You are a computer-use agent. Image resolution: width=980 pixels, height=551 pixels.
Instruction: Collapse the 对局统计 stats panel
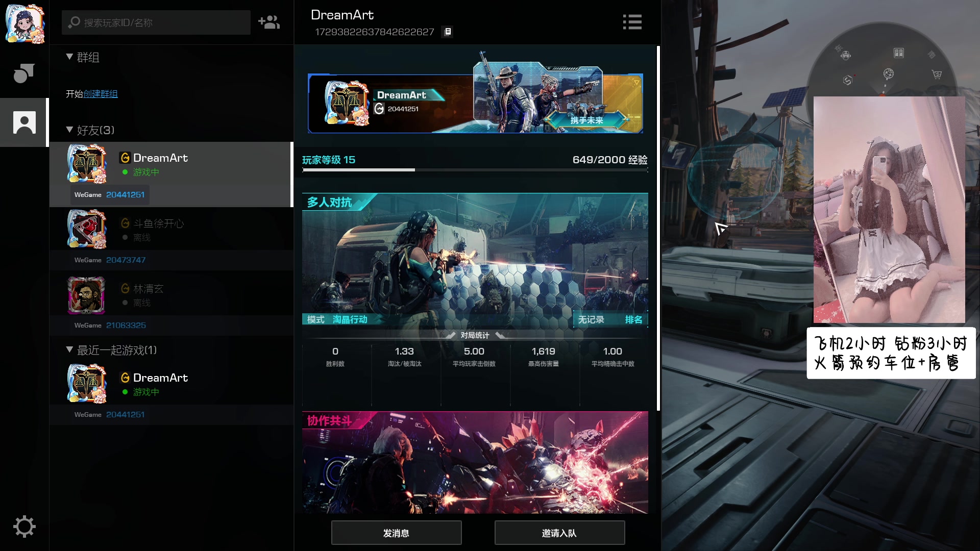click(475, 335)
